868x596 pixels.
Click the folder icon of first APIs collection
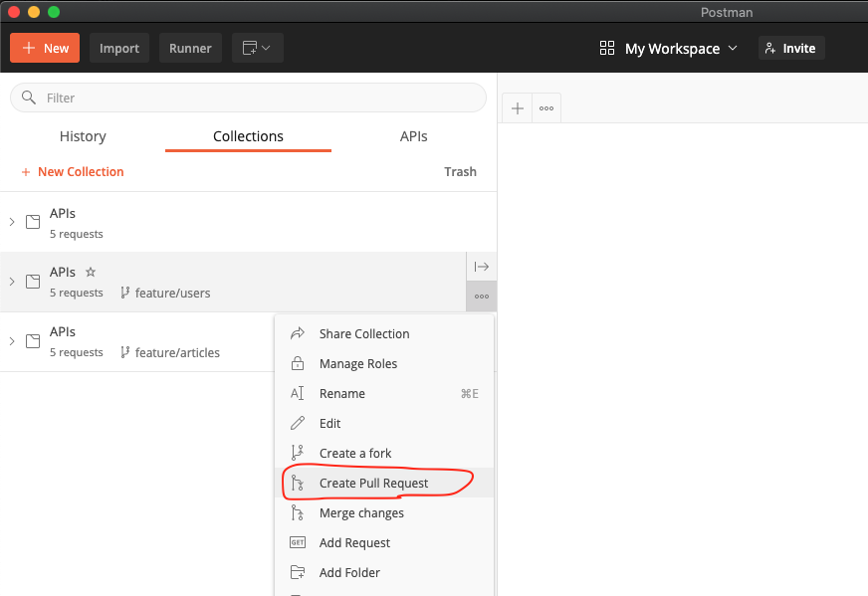(33, 222)
